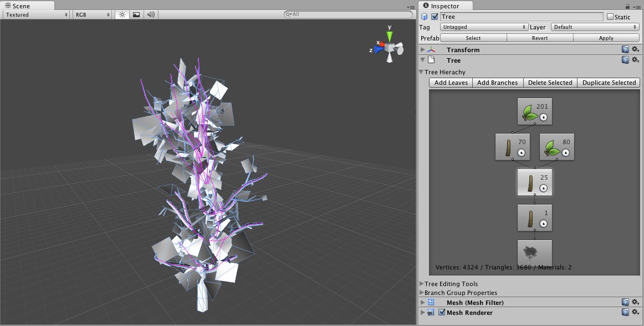Toggle the scene image overlay icon
644x326 pixels.
coord(136,14)
